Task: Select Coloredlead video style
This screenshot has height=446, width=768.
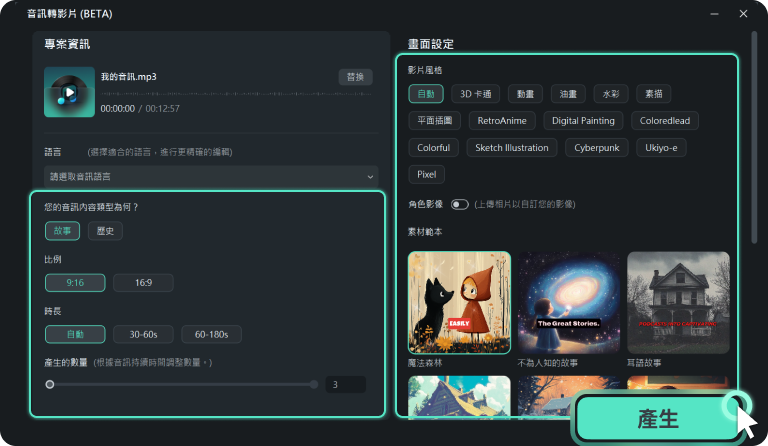Action: click(x=665, y=120)
